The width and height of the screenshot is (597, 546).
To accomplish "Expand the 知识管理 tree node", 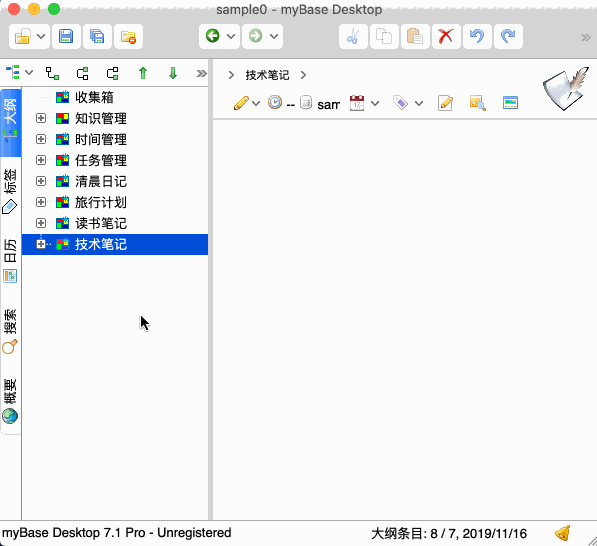I will click(41, 118).
